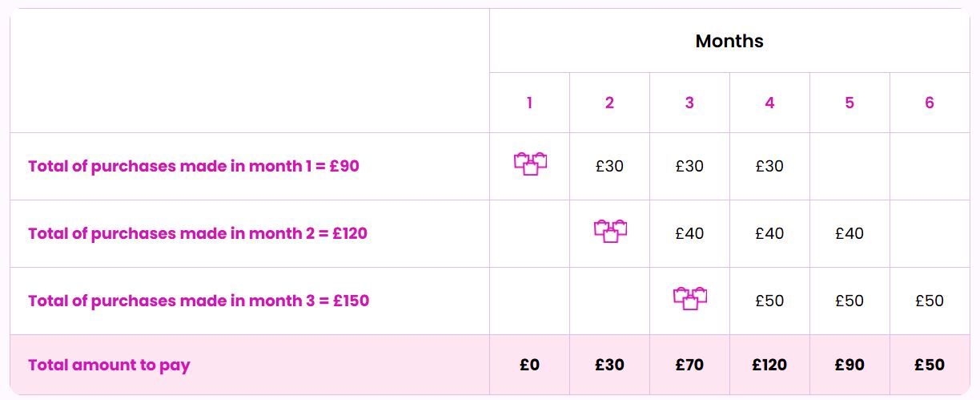Click the £50 total in month 6
980x400 pixels.
[x=930, y=365]
